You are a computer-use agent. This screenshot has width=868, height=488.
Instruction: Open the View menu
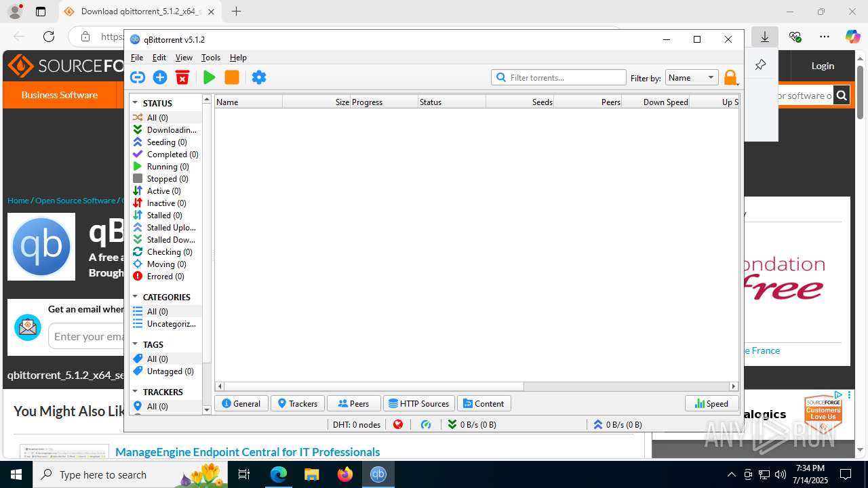(x=184, y=58)
